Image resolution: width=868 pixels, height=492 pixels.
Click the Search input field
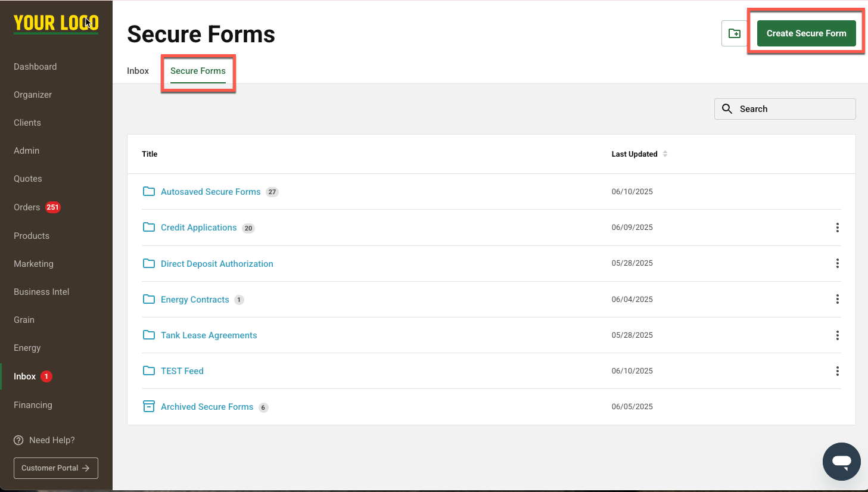tap(785, 109)
